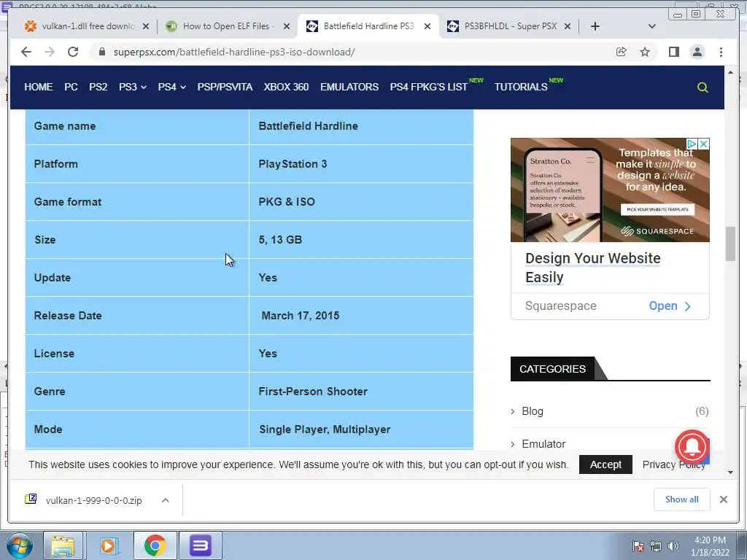Select 'Battlefield Hardline' table cell text
Image resolution: width=747 pixels, height=560 pixels.
click(309, 126)
